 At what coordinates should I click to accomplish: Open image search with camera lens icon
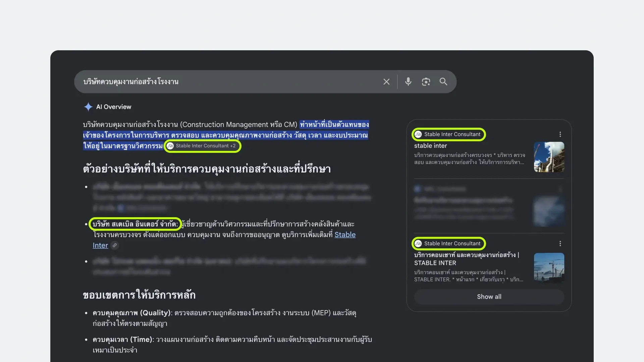click(x=426, y=82)
